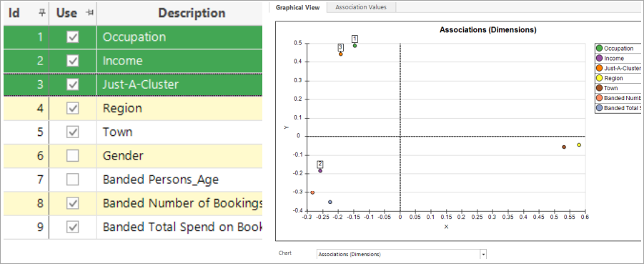Select the Town row description
Screen dimensions: 644x264
117,132
